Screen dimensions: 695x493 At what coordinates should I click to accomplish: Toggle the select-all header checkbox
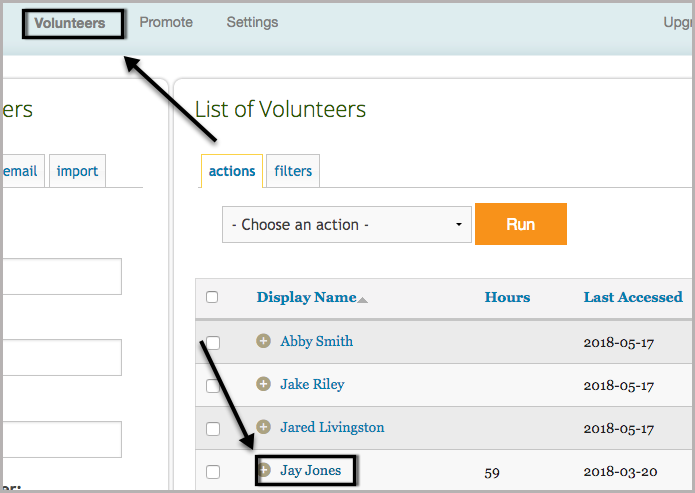212,297
